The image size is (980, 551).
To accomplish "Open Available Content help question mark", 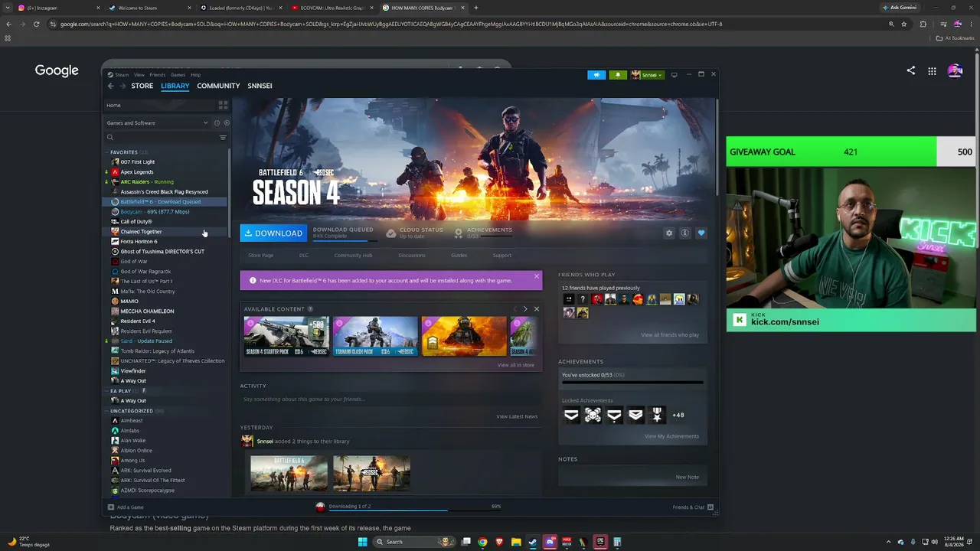I will [310, 309].
